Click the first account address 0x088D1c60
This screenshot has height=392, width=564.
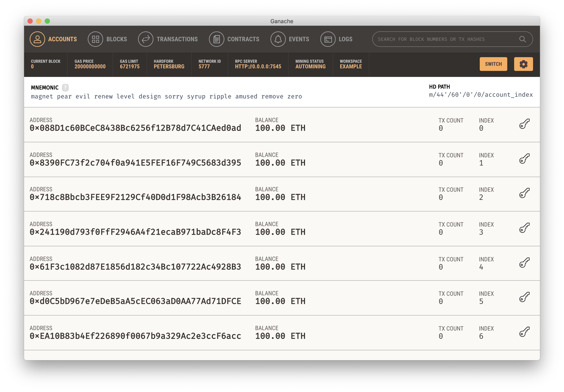[x=135, y=128]
